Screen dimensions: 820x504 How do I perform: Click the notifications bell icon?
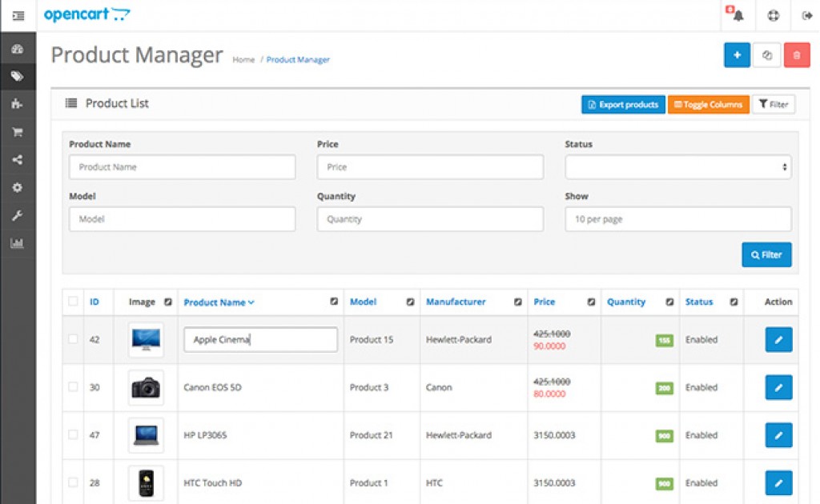pyautogui.click(x=738, y=16)
